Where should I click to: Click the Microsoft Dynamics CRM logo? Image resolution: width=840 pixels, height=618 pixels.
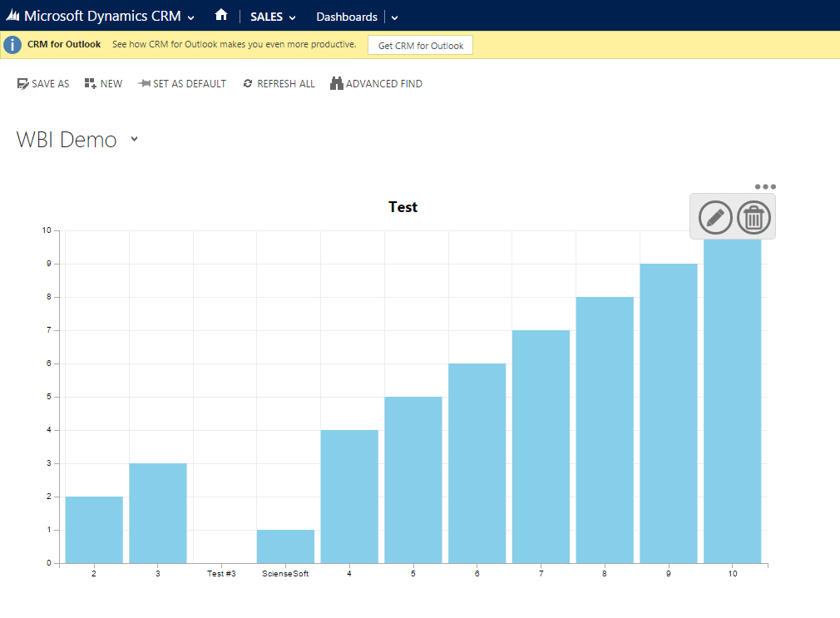(13, 16)
